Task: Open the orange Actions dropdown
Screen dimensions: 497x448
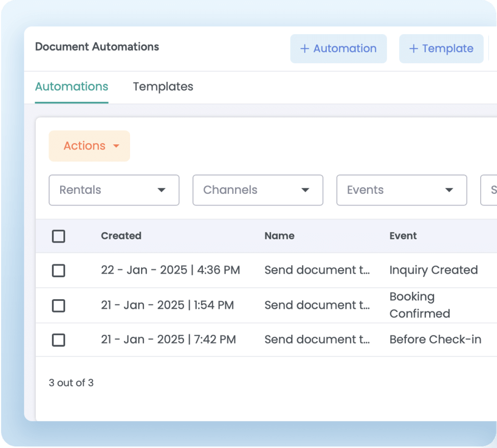Action: [x=89, y=146]
